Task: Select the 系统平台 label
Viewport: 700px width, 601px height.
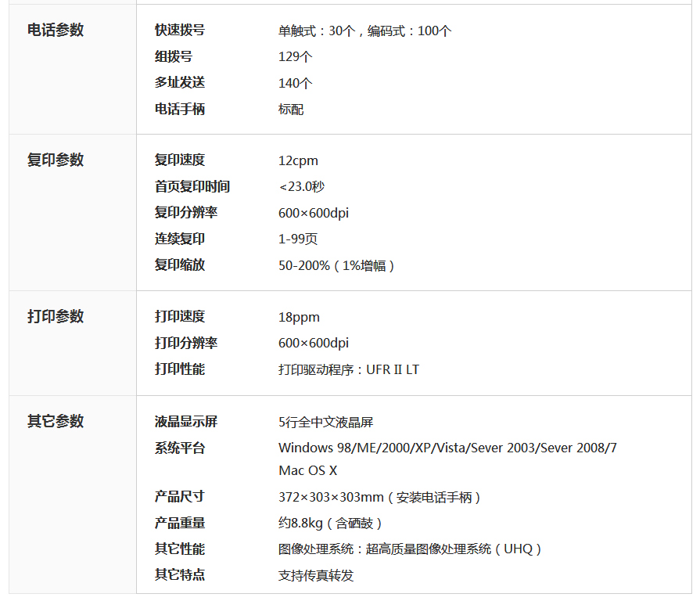Action: pos(180,448)
